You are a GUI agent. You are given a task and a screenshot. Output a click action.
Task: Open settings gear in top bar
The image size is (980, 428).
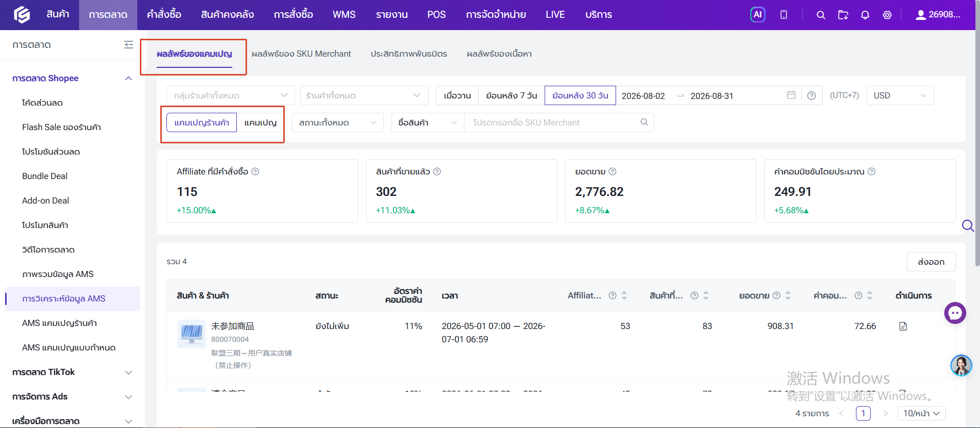(x=887, y=15)
